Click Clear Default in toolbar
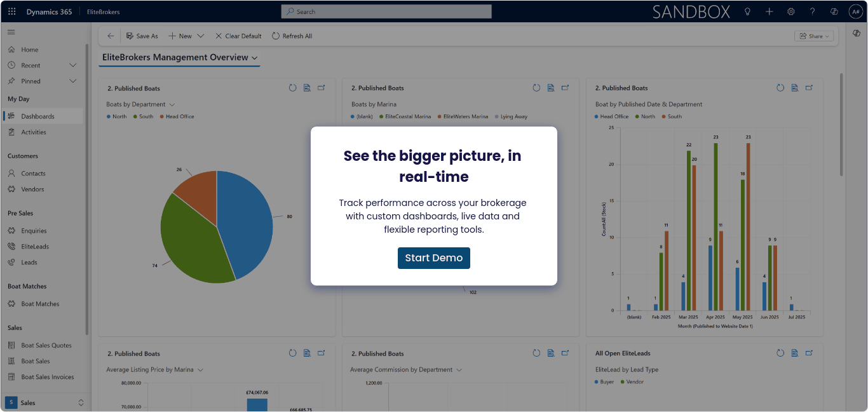 click(238, 36)
